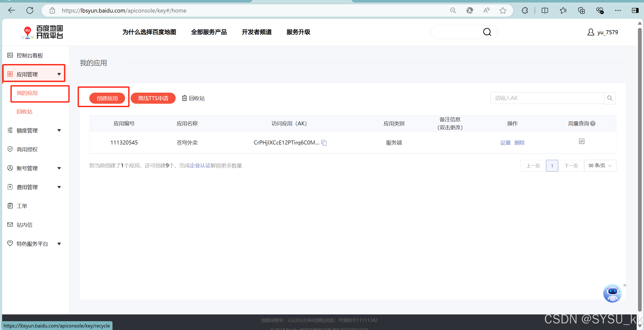The image size is (644, 330).
Task: Open 全部服务产品 in the top navigation
Action: [x=209, y=32]
